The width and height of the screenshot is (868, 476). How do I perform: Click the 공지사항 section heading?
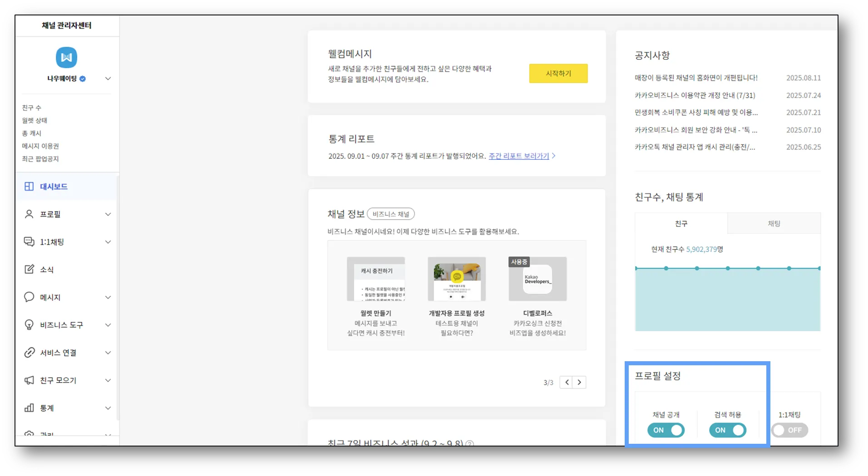(x=652, y=55)
